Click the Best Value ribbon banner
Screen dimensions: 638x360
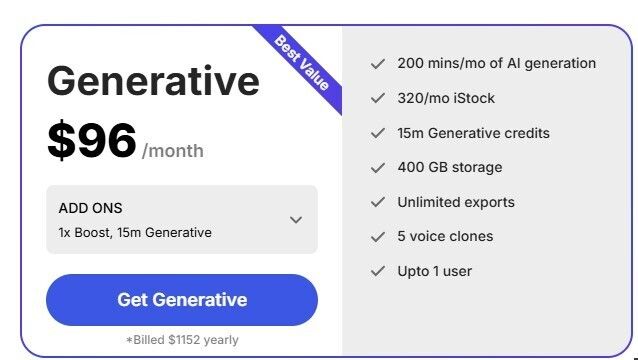(302, 63)
